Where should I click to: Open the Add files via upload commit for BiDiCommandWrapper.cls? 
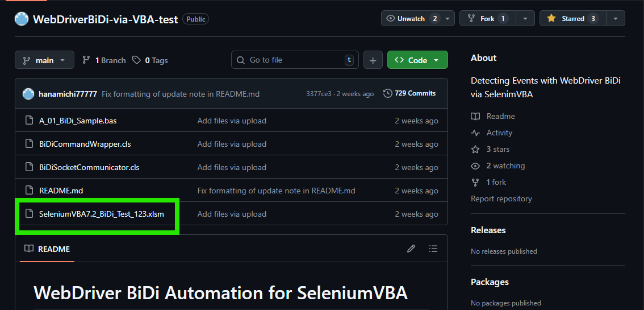[232, 144]
